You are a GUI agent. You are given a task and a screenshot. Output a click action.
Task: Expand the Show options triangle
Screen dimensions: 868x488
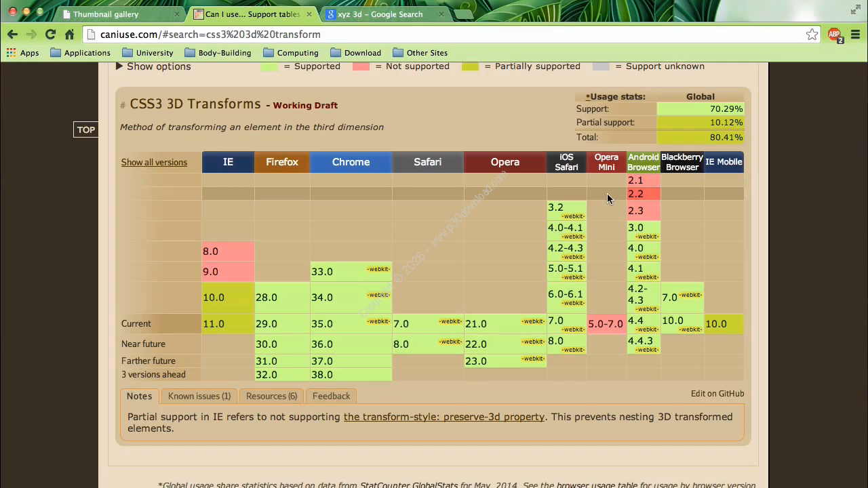click(x=119, y=66)
